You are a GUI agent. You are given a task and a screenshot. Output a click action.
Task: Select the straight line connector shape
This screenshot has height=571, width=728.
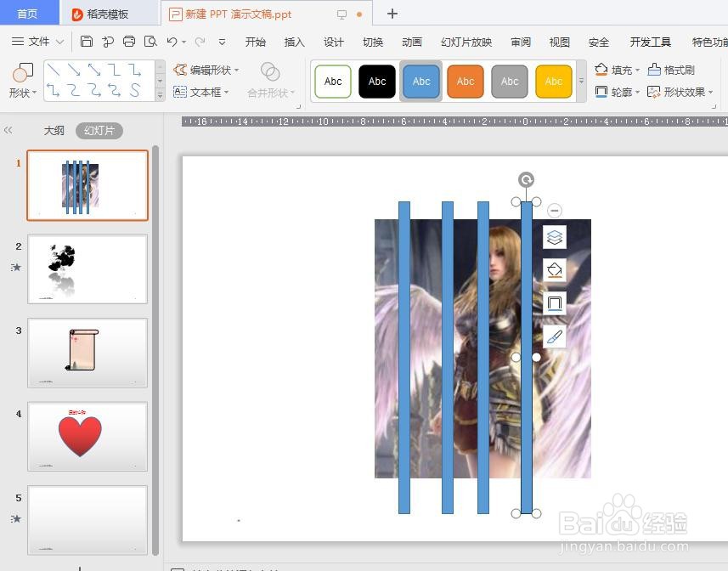point(54,70)
